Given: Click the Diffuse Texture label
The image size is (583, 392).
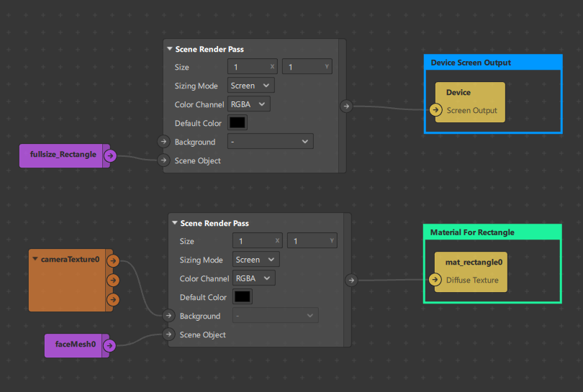Looking at the screenshot, I should 472,281.
